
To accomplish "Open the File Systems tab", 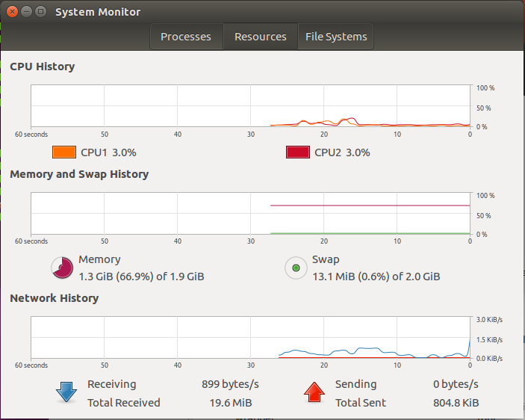I will (x=336, y=37).
